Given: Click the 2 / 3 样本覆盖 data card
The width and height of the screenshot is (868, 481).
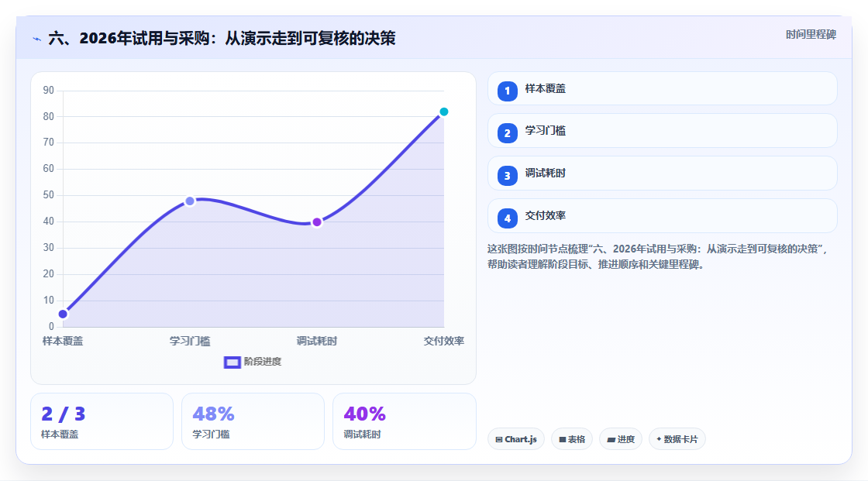Looking at the screenshot, I should [x=102, y=421].
